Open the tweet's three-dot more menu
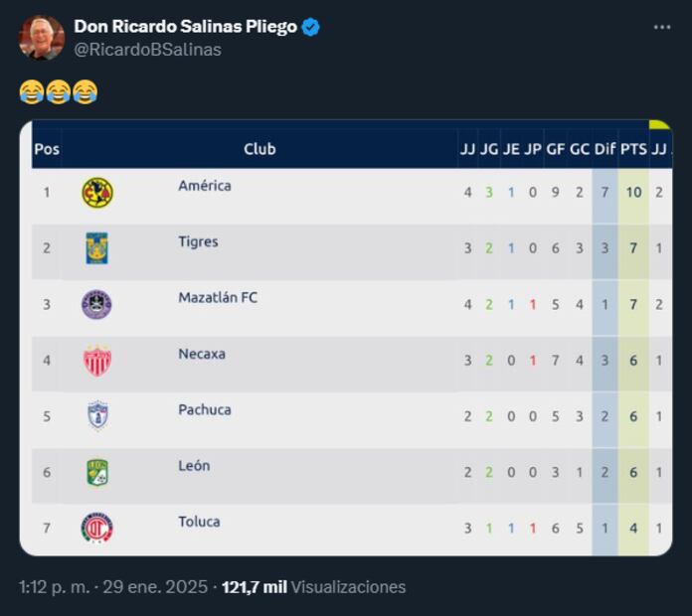Viewport: 692px width, 616px height. coord(662,28)
